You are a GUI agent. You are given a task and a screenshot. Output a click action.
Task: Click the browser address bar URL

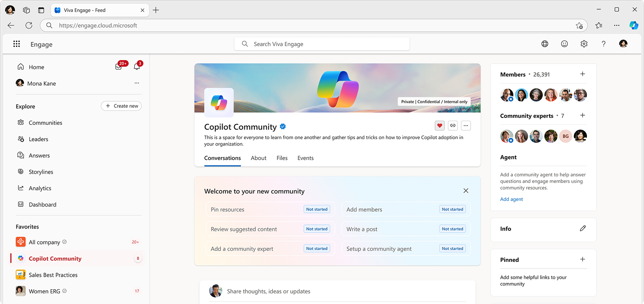click(98, 25)
